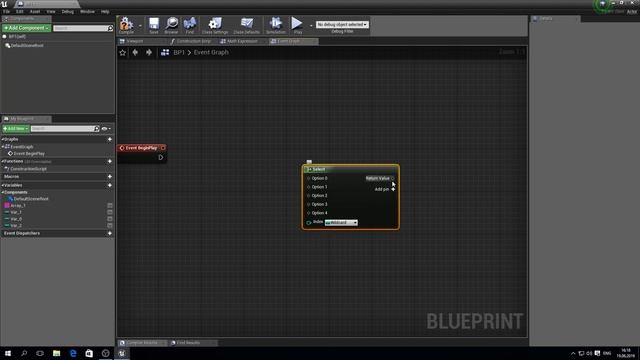Open the compile options dropdown arrow
Screen dimensions: 640x360
tap(140, 25)
